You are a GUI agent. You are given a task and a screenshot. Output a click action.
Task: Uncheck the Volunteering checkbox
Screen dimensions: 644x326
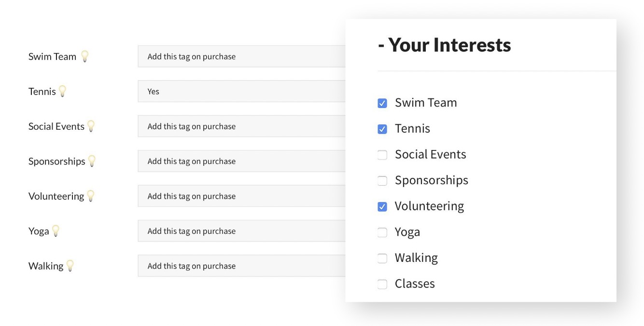[x=382, y=207]
